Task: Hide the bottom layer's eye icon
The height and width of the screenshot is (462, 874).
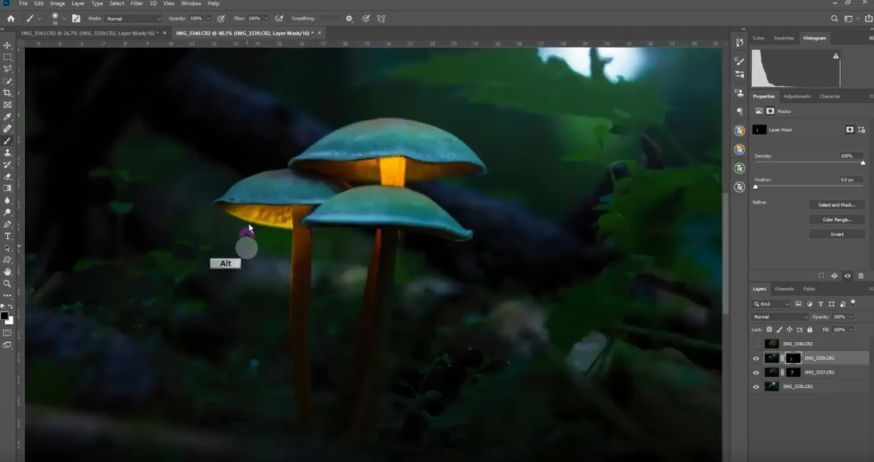Action: click(756, 386)
